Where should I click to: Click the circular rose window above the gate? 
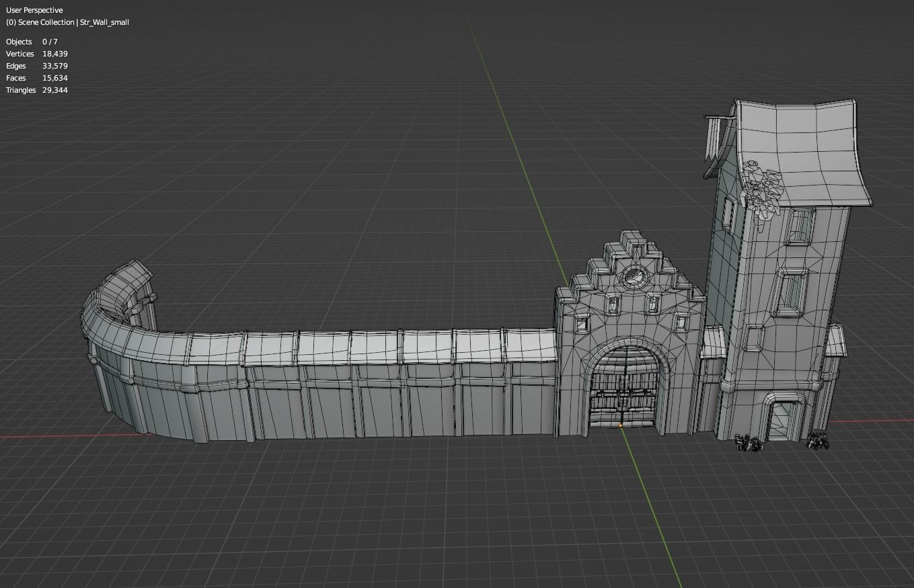[636, 277]
